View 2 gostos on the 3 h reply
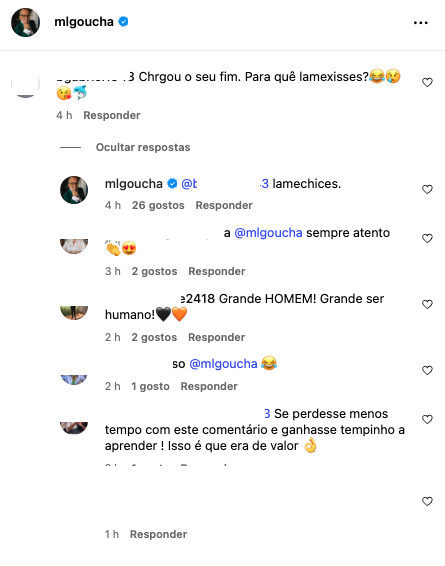 coord(154,271)
